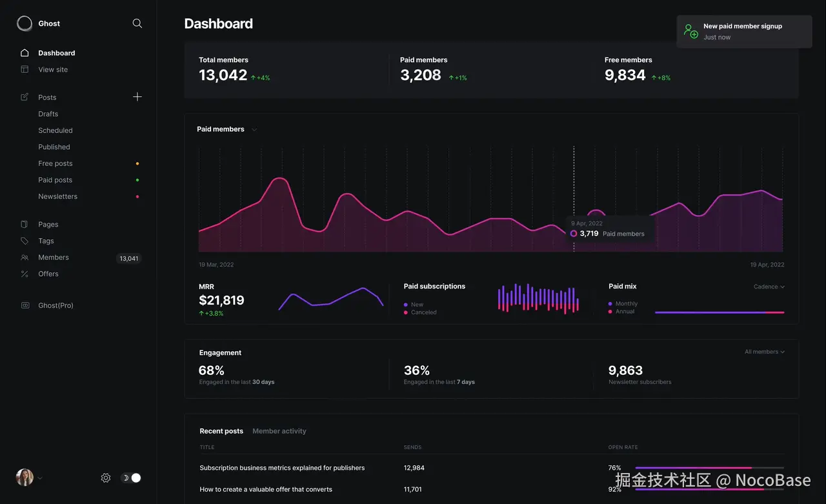This screenshot has height=504, width=826.
Task: Open post 'Subscription business metrics explained for publishers'
Action: [x=282, y=468]
